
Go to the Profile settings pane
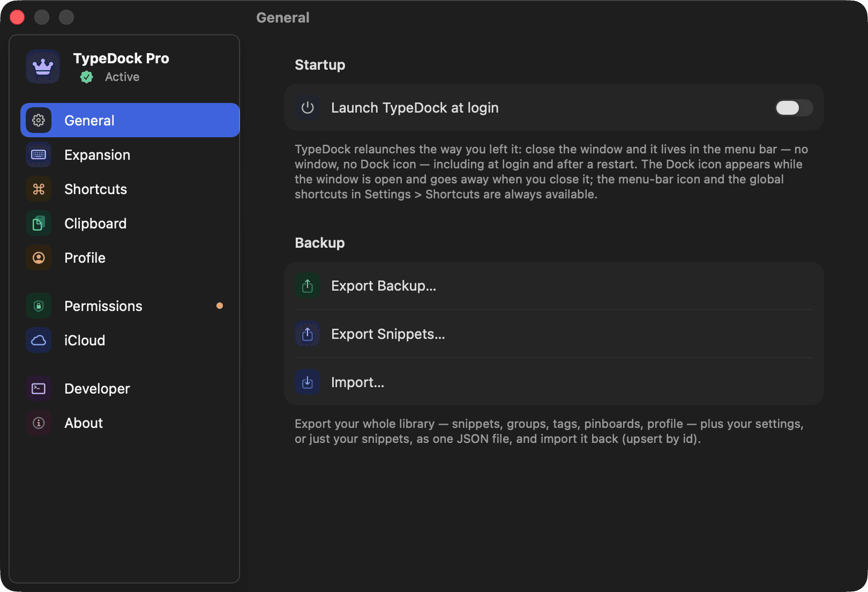[x=130, y=257]
